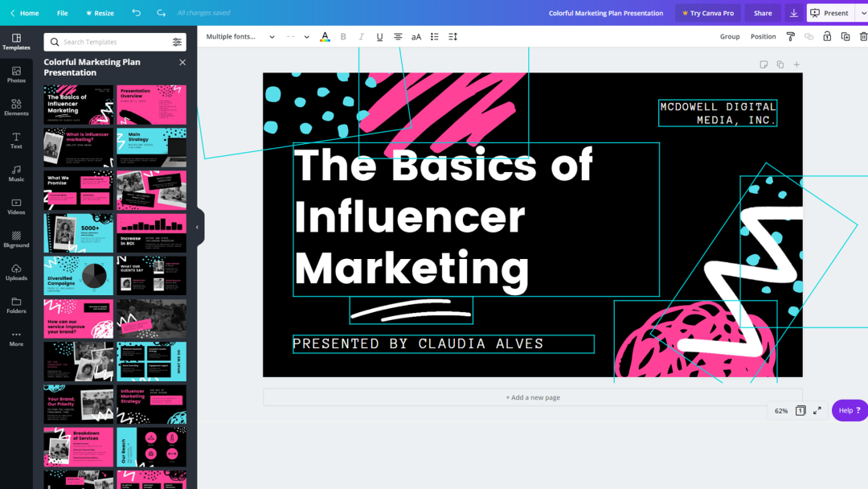Click the download icon in header
This screenshot has height=489, width=868.
tap(794, 13)
